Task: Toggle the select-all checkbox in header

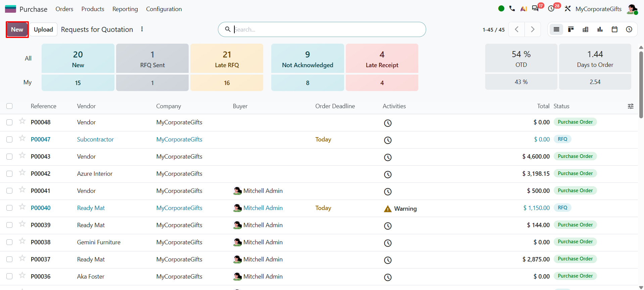Action: (x=9, y=106)
